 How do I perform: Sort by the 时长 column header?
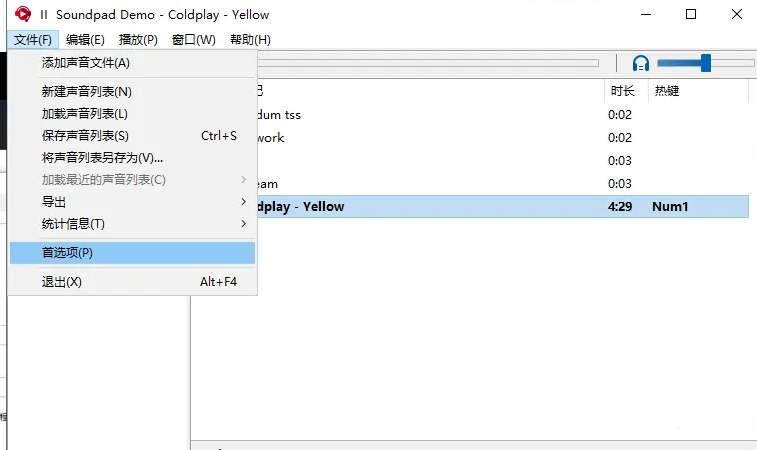coord(622,91)
